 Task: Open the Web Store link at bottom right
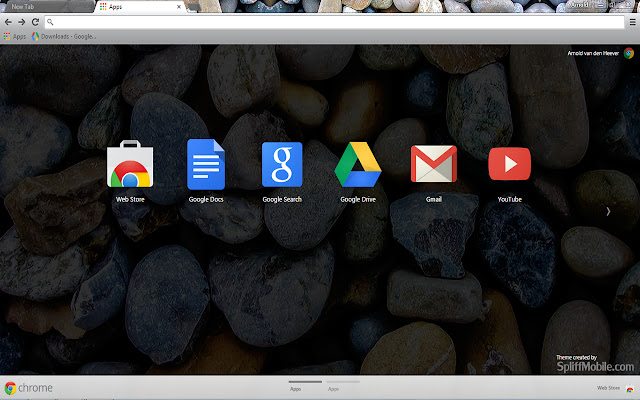pos(608,388)
